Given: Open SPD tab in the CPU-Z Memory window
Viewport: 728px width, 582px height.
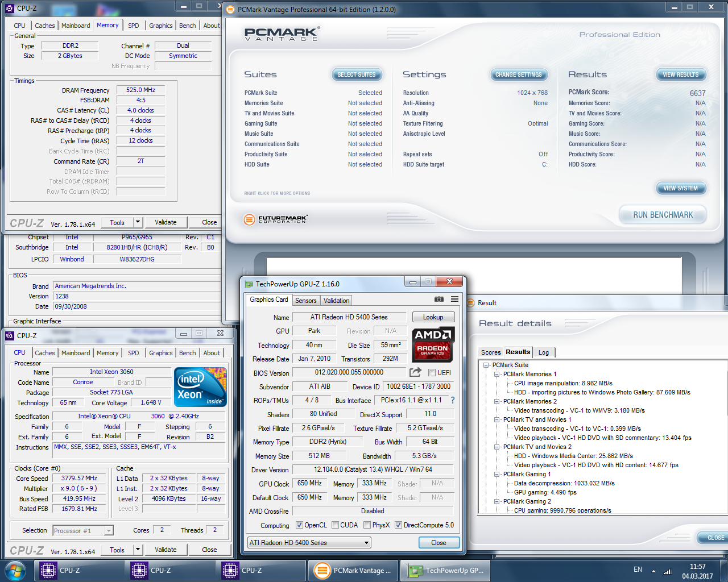Looking at the screenshot, I should (x=134, y=26).
